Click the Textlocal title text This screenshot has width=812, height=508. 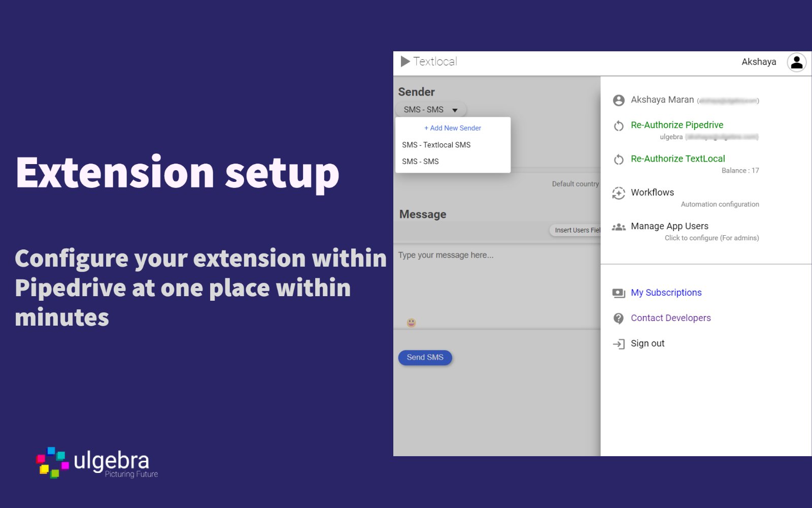coord(435,61)
